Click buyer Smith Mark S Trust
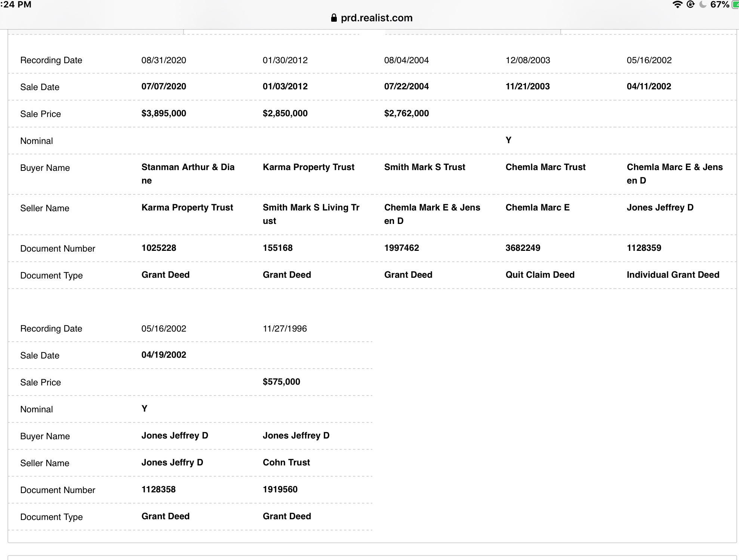Screen dimensions: 739x560 (425, 167)
